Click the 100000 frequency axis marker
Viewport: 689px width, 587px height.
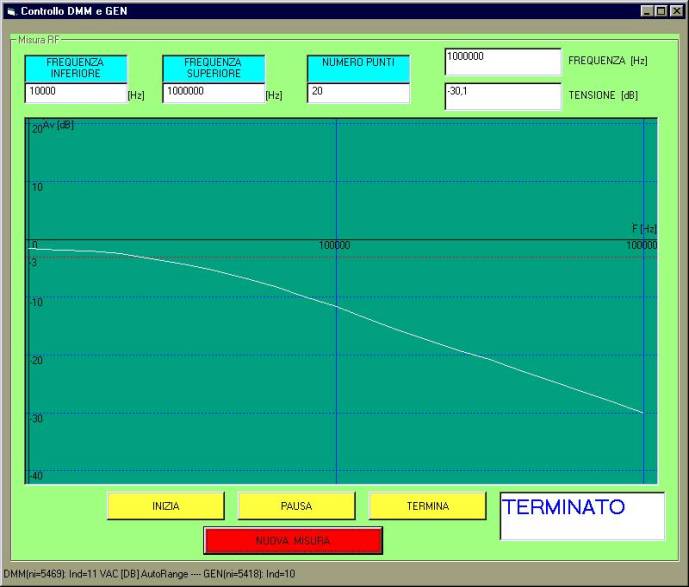point(334,245)
